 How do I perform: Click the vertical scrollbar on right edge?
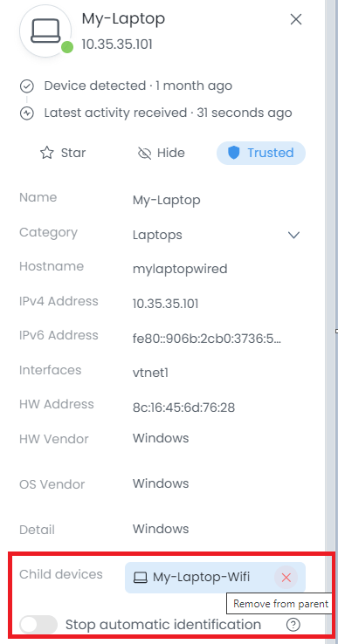[x=331, y=322]
